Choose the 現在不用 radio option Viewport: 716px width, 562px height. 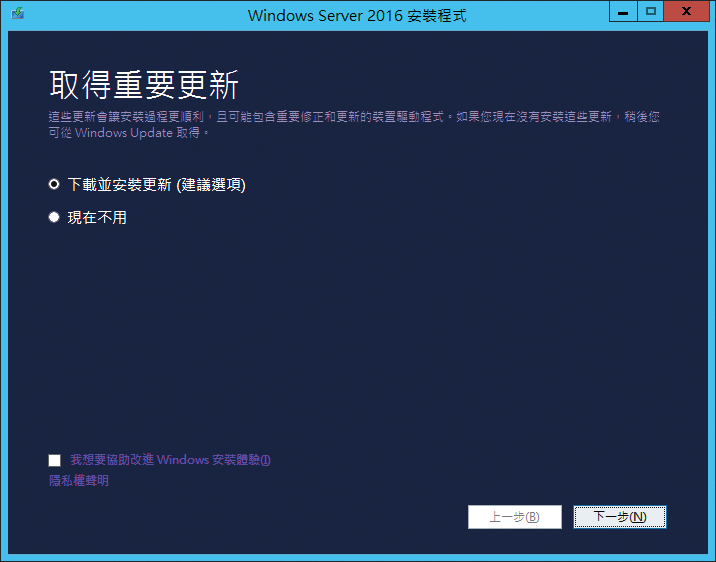coord(54,217)
